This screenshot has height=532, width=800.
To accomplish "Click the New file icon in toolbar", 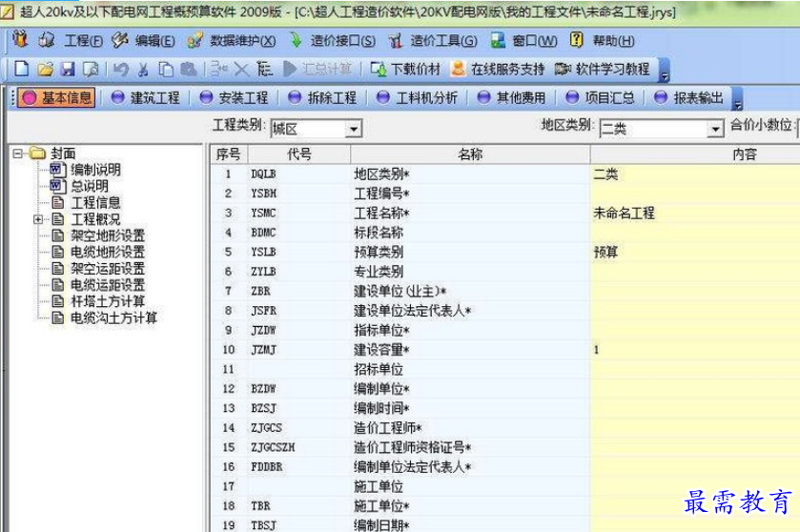I will point(21,69).
